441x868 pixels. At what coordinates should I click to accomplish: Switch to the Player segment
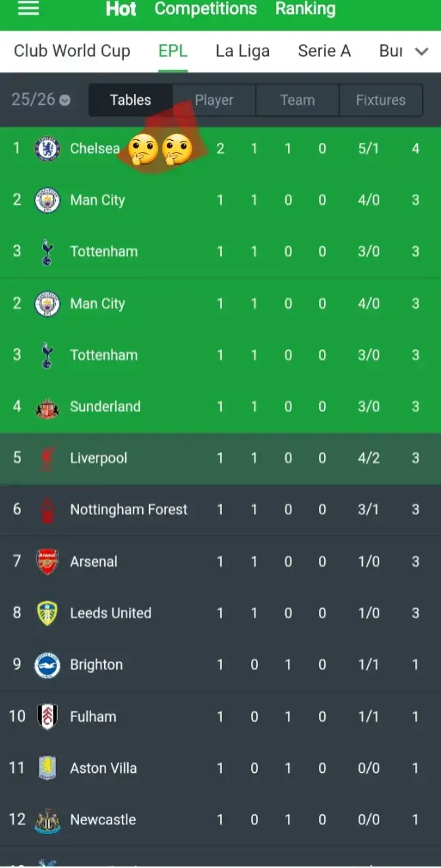point(214,100)
